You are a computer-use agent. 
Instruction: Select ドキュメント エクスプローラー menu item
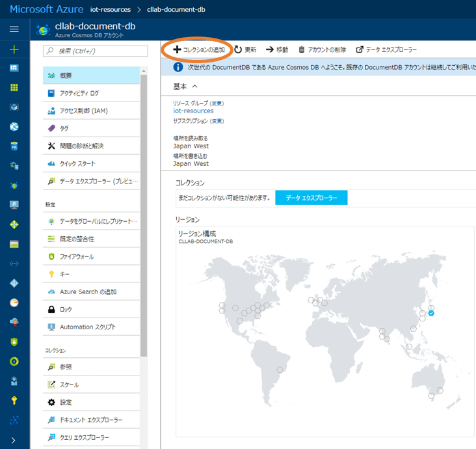click(91, 420)
